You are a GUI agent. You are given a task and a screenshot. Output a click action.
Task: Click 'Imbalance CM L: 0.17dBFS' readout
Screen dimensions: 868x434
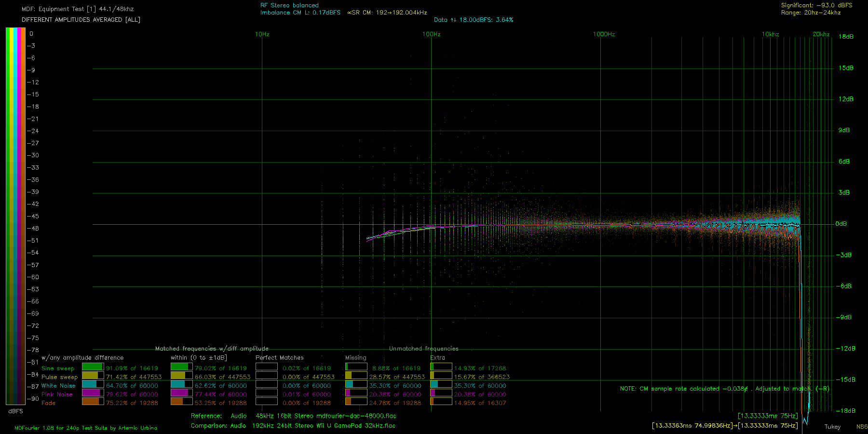tap(300, 13)
